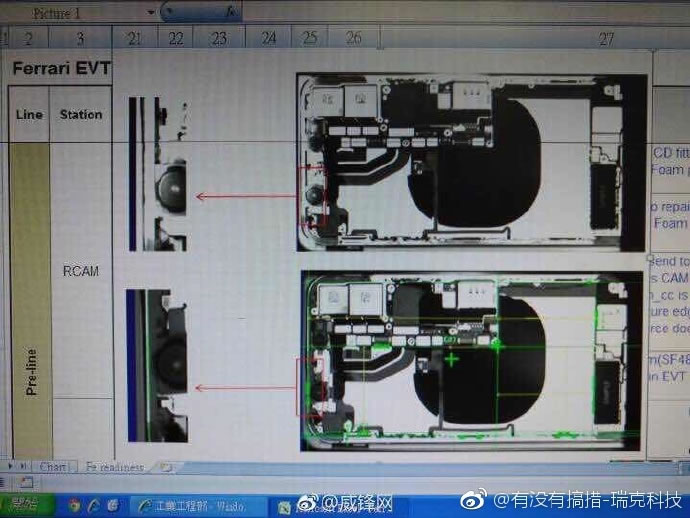Screen dimensions: 690x518
Task: Select the upper rear camera close-up picture
Action: click(x=159, y=175)
